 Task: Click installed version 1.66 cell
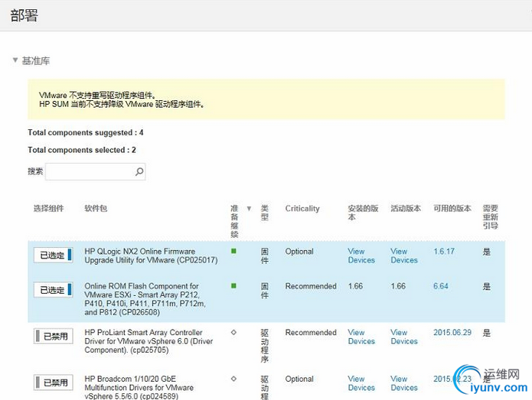click(355, 286)
